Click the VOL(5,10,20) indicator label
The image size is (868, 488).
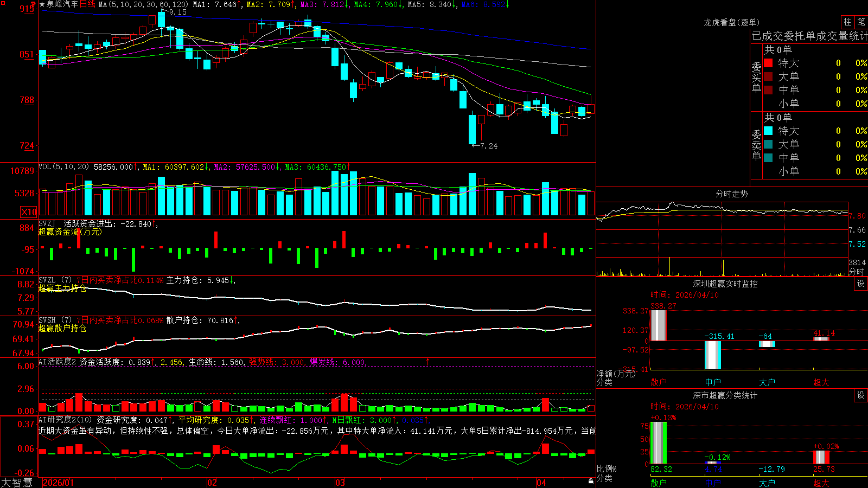(x=63, y=167)
